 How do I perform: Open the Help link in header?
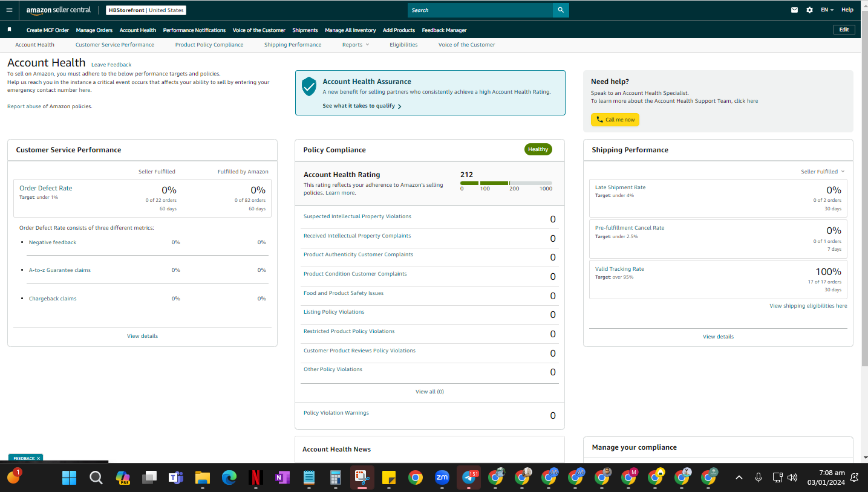pyautogui.click(x=847, y=10)
